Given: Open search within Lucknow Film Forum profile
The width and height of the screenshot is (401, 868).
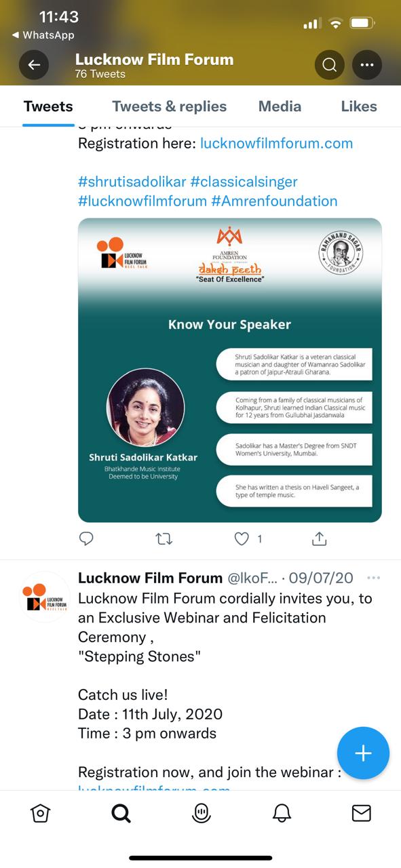Looking at the screenshot, I should point(330,65).
